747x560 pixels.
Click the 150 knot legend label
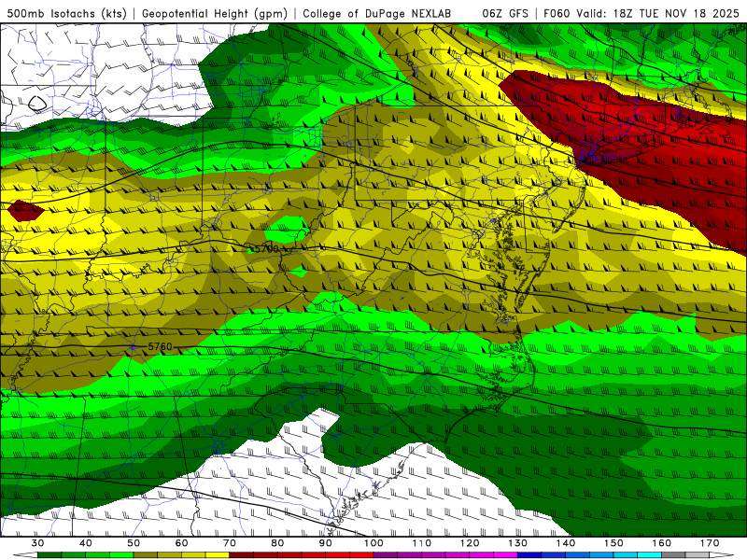614,543
